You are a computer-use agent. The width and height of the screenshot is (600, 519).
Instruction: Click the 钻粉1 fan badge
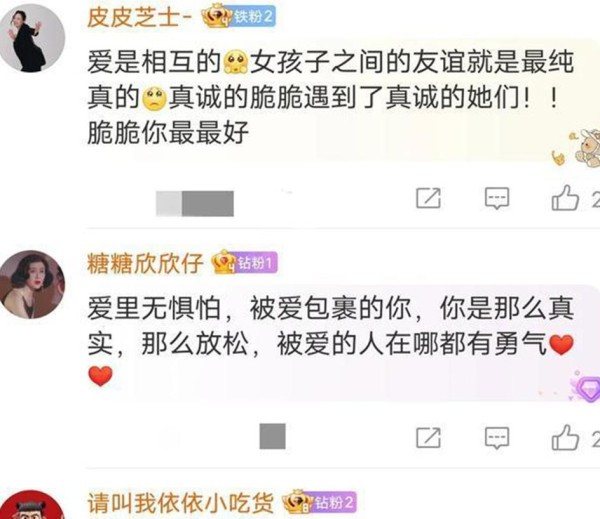coord(245,263)
